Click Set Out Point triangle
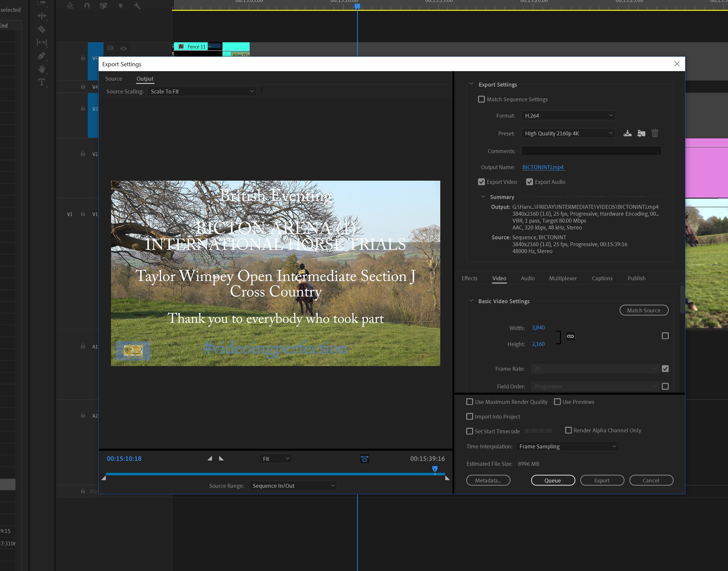The height and width of the screenshot is (571, 728). 221,458
